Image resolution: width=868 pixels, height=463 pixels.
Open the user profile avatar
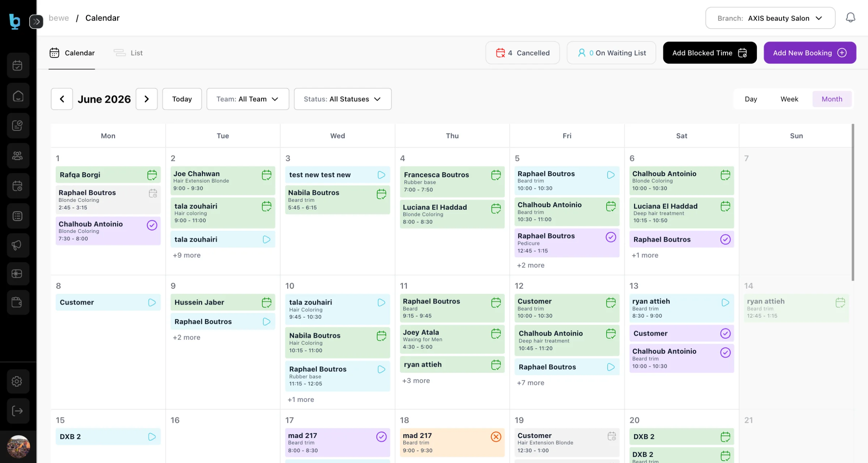click(x=18, y=447)
